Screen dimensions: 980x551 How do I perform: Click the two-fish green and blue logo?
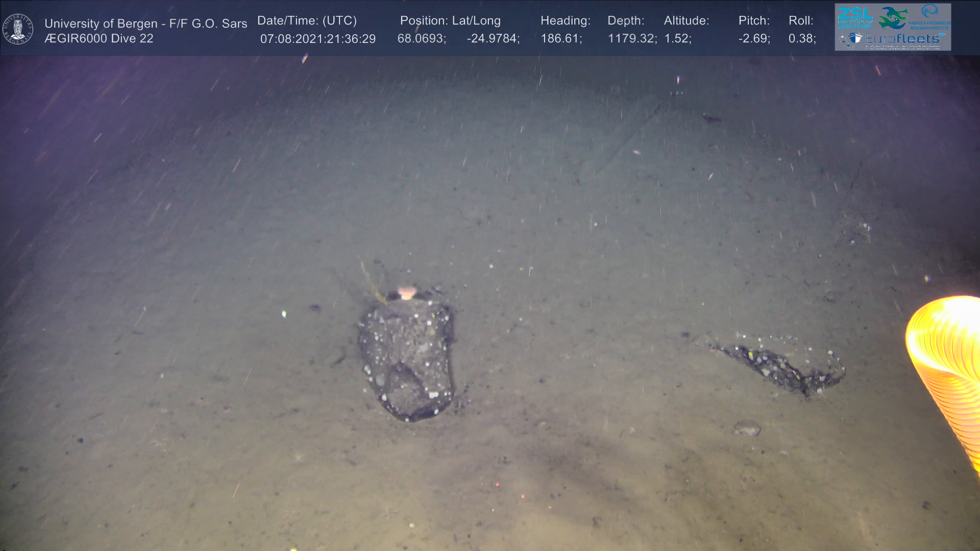893,18
